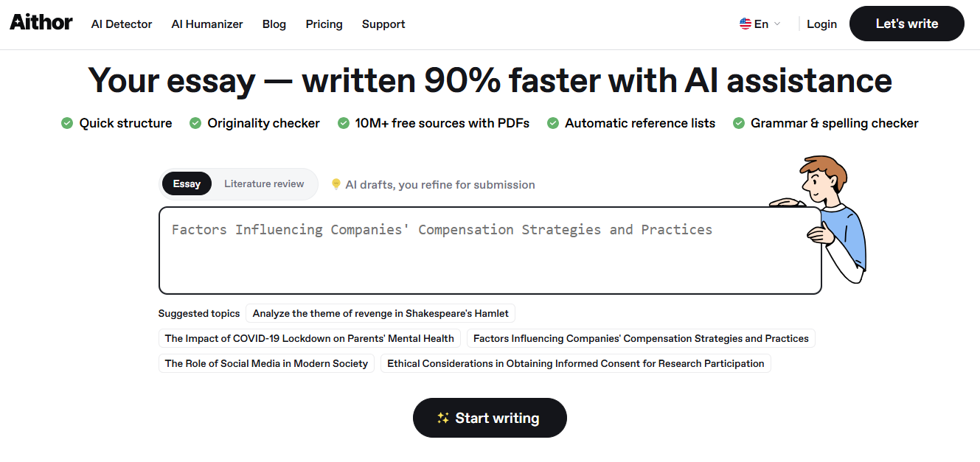Click the Automatic reference lists checkmark icon

coord(553,123)
